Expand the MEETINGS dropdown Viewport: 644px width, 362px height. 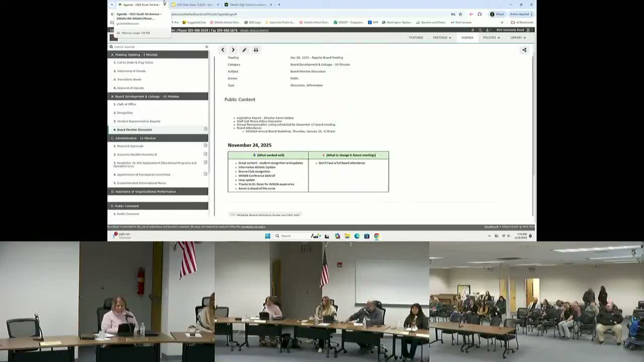[441, 37]
